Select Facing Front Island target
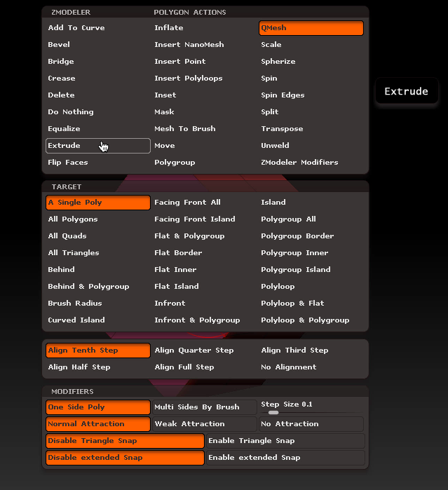The width and height of the screenshot is (448, 490). [x=205, y=219]
